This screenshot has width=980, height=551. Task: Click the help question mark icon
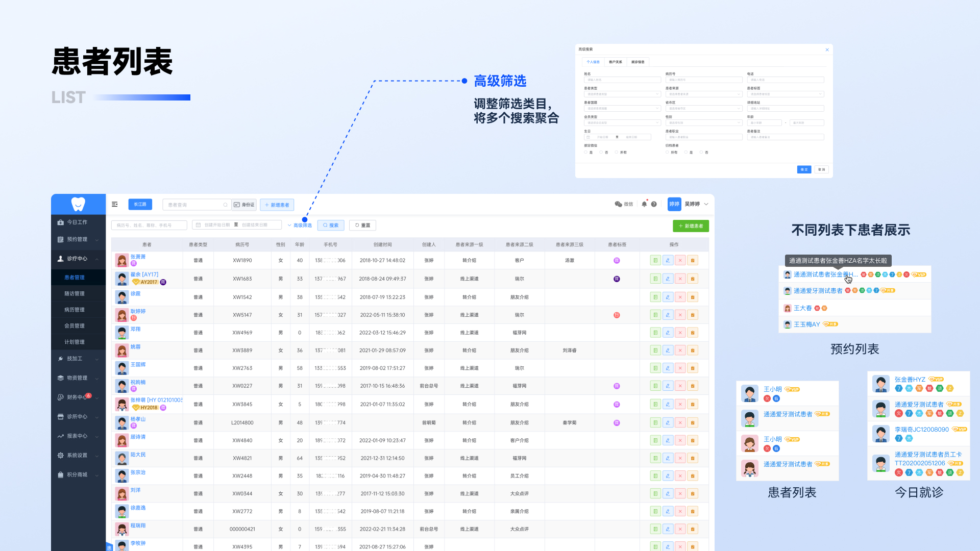click(x=654, y=204)
